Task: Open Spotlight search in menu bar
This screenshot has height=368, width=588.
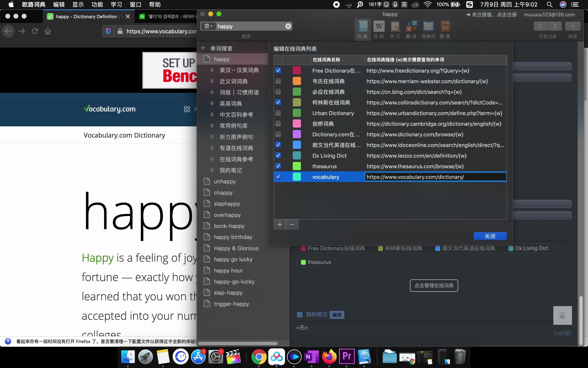Action: pos(550,4)
